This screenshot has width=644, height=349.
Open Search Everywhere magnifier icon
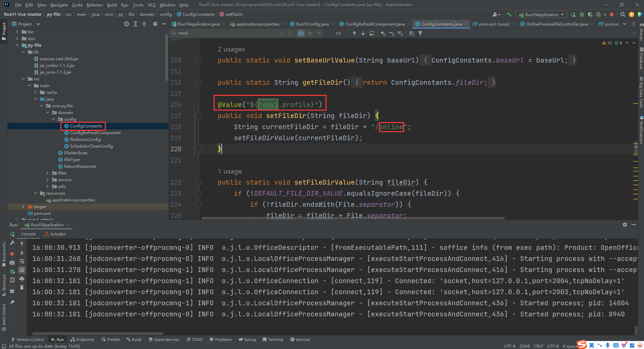pos(622,14)
